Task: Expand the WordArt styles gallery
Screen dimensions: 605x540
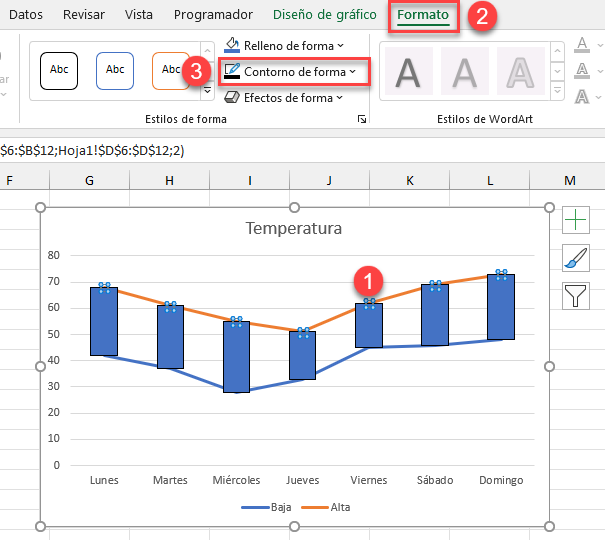Action: tap(557, 91)
